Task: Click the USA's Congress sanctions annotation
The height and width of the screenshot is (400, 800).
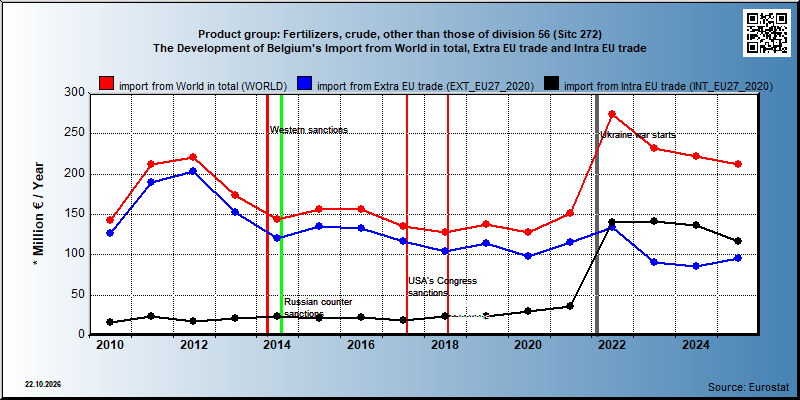Action: pyautogui.click(x=442, y=287)
